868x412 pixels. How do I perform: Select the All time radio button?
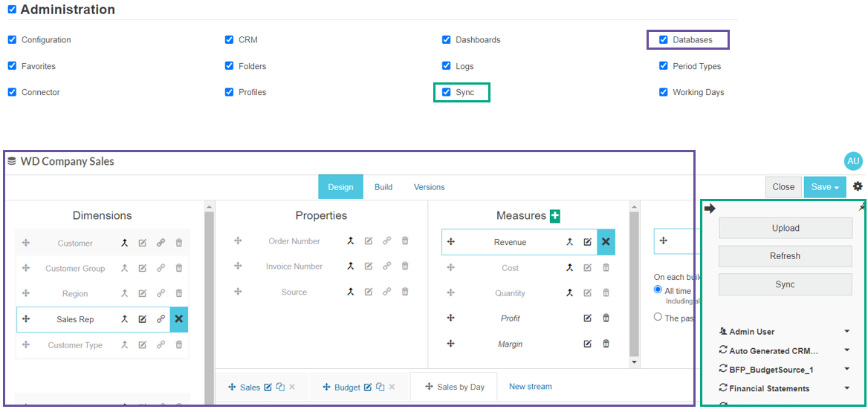pos(658,290)
